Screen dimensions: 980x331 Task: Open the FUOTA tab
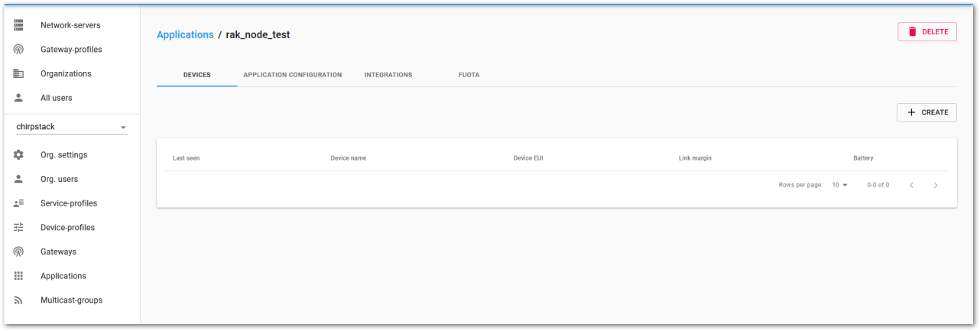469,75
